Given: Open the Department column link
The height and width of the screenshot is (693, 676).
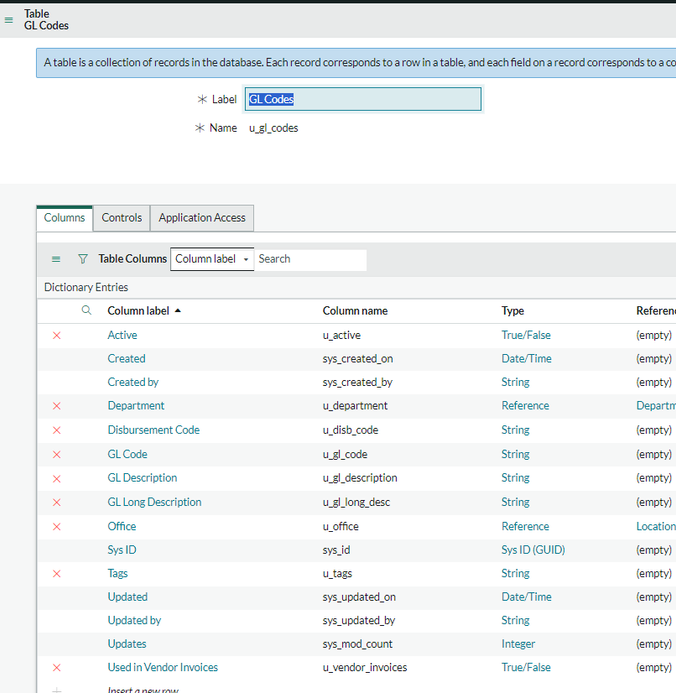Looking at the screenshot, I should (x=136, y=406).
